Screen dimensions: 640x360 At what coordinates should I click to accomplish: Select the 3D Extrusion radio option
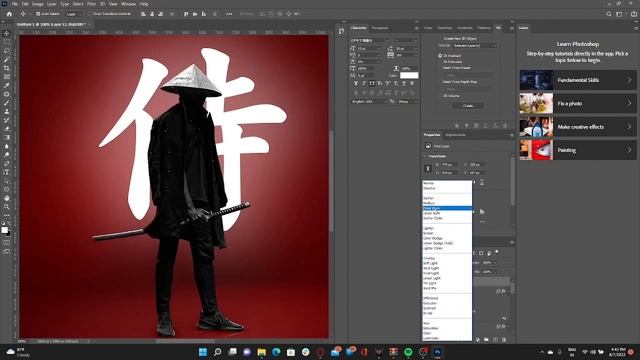point(440,62)
